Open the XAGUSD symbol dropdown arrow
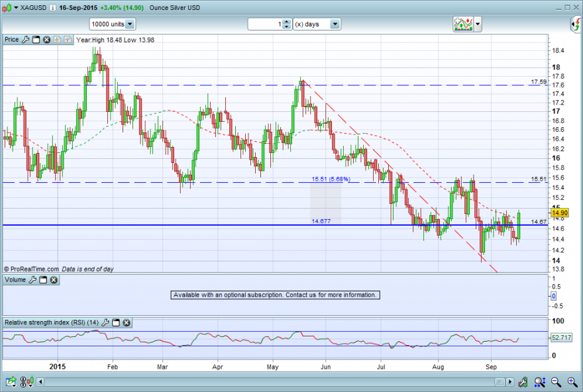The width and height of the screenshot is (583, 392). 16,7
